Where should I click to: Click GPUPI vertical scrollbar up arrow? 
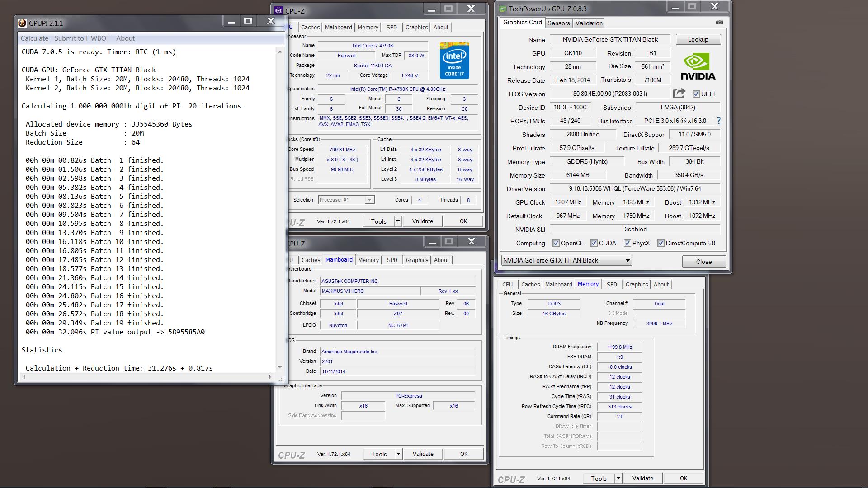[x=280, y=52]
